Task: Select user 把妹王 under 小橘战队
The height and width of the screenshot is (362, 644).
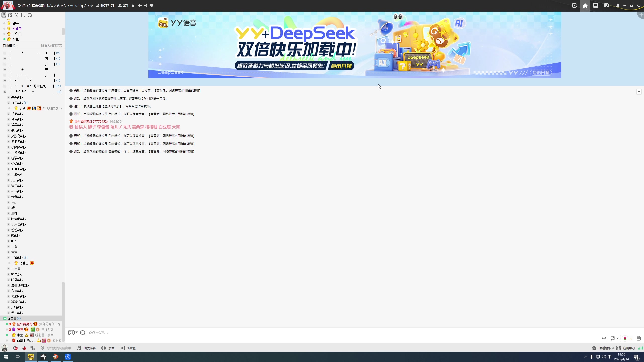Action: coord(24,263)
